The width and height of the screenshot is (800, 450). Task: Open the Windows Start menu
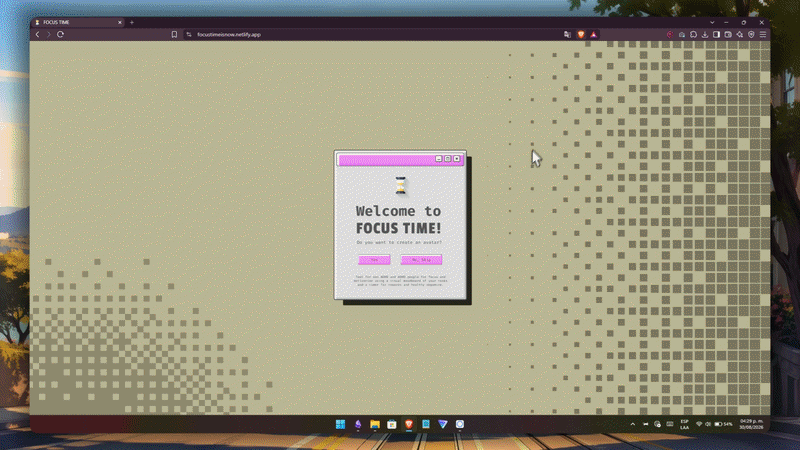340,424
